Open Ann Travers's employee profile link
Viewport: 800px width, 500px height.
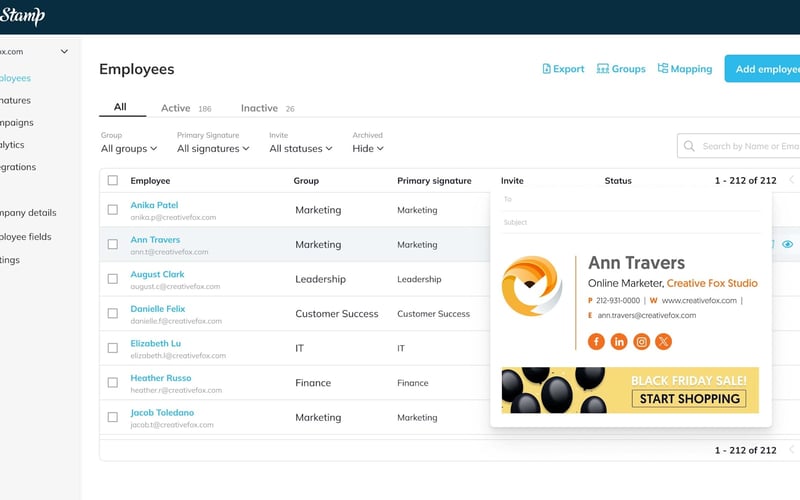(x=155, y=240)
